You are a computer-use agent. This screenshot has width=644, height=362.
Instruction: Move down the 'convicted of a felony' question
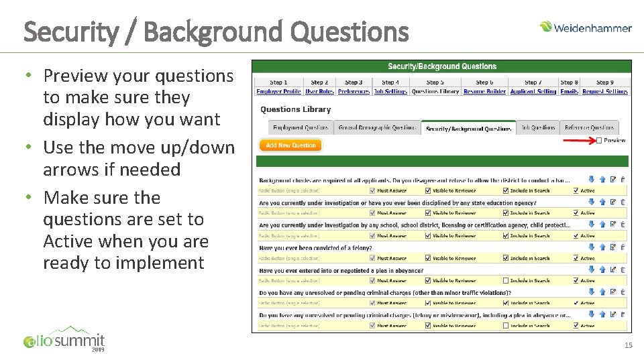[592, 247]
